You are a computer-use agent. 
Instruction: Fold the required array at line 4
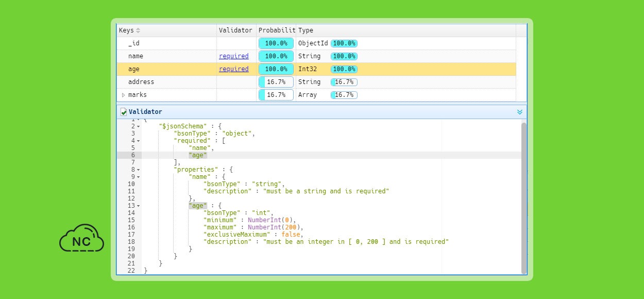click(x=139, y=141)
